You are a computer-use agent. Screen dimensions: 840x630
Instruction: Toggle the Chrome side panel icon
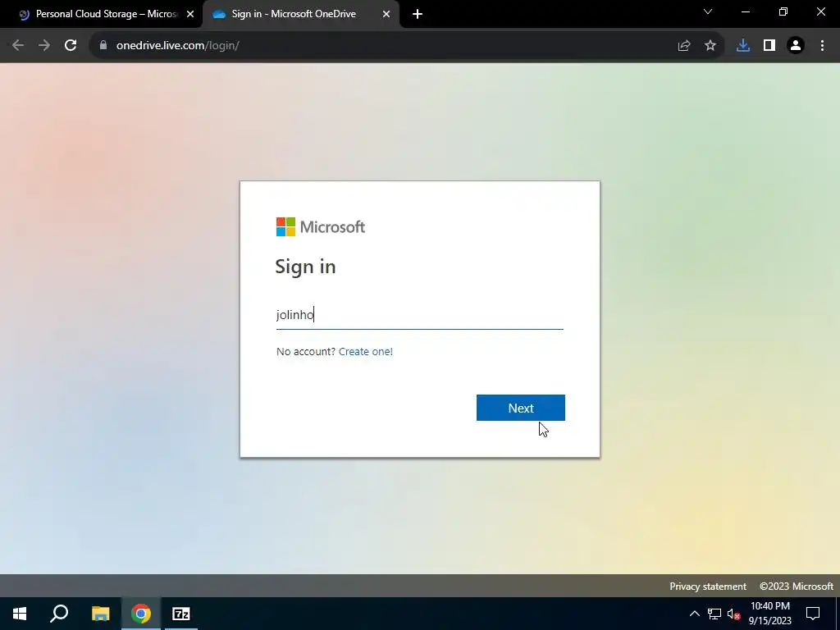tap(769, 46)
